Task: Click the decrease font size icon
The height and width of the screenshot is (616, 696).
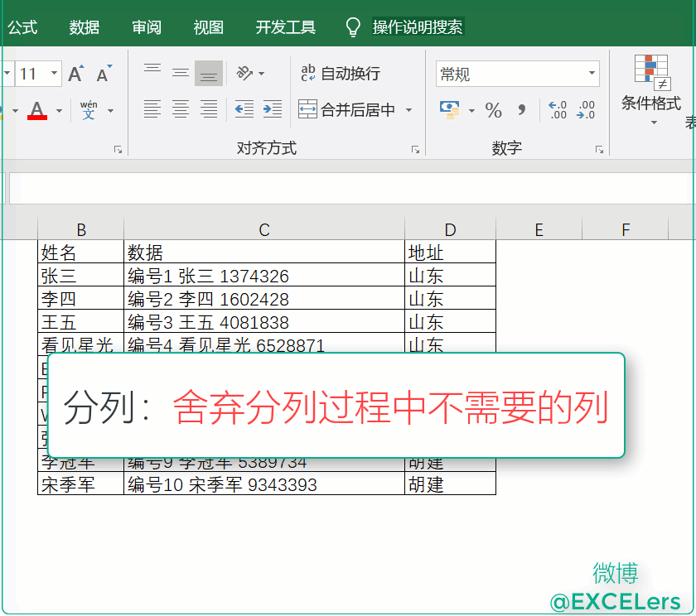Action: tap(104, 74)
